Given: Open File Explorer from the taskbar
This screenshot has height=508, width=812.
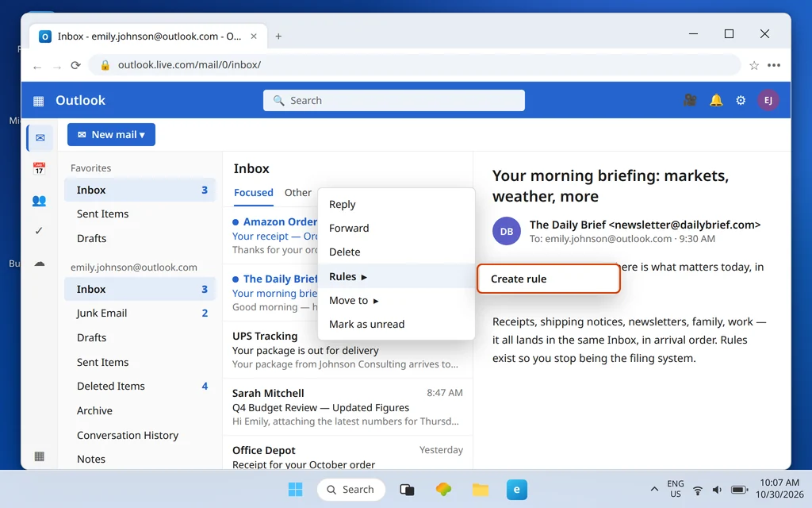Looking at the screenshot, I should pyautogui.click(x=481, y=489).
